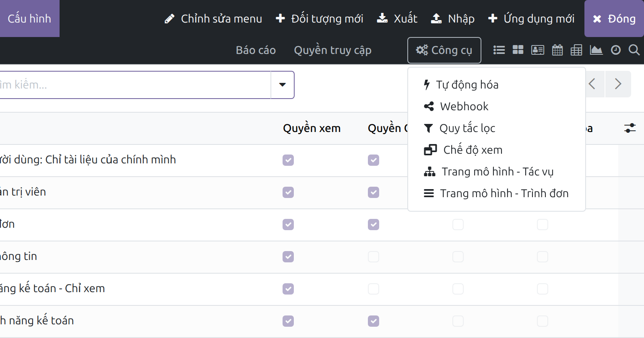Switch to the Báo cáo tab

tap(256, 50)
